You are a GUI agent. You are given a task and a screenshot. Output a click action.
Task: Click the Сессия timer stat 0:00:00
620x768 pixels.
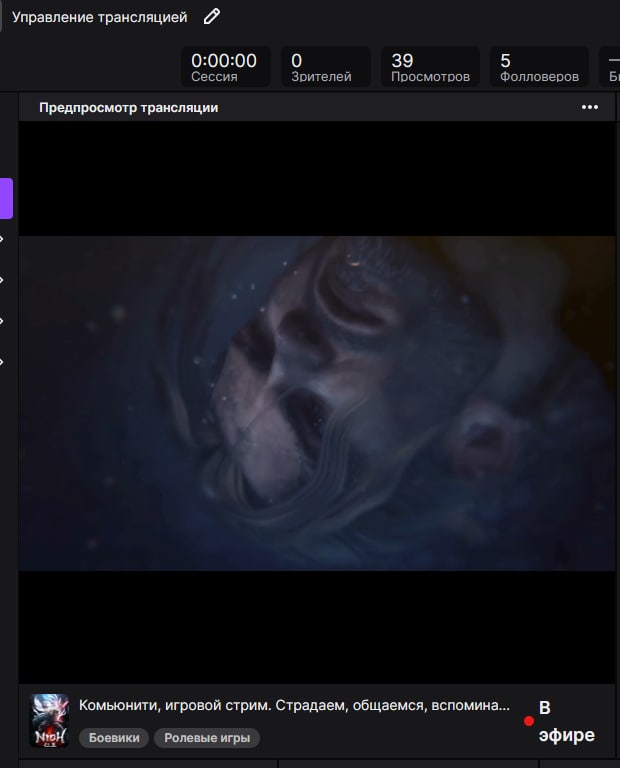point(225,67)
